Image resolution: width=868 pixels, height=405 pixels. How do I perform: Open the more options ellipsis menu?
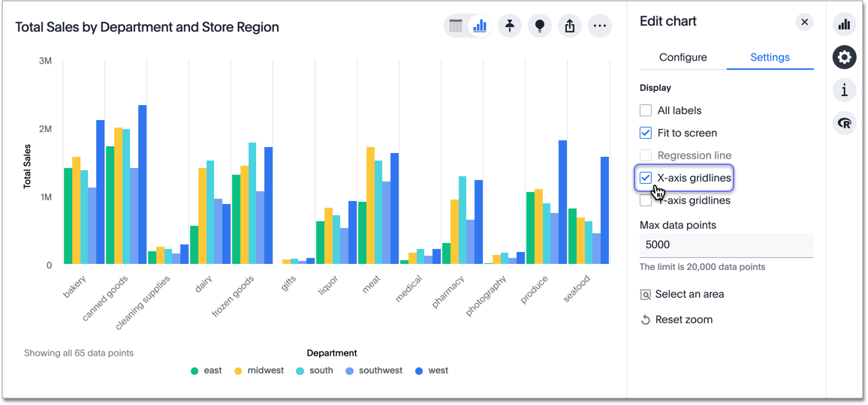(599, 26)
